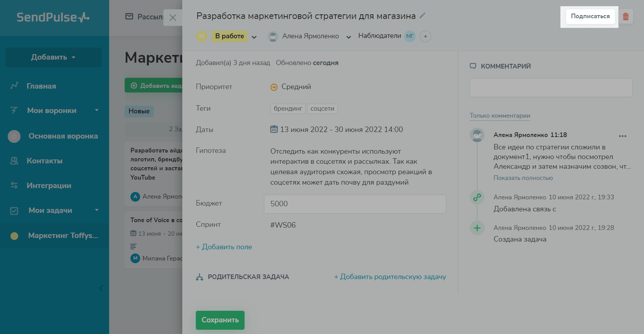Click the #WS06 sprint value
The image size is (644, 334).
click(x=283, y=225)
